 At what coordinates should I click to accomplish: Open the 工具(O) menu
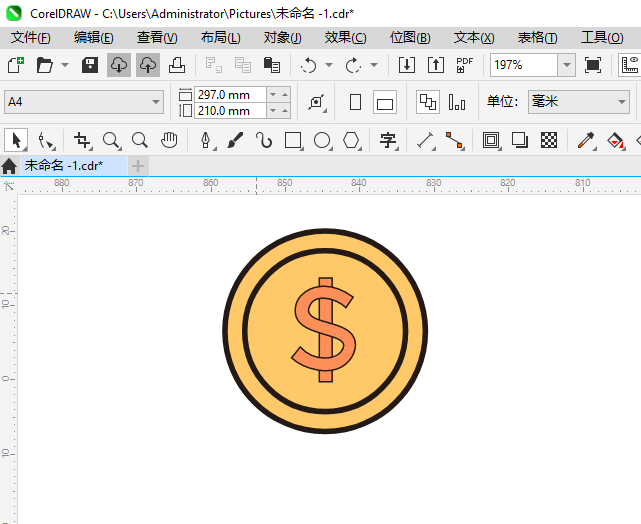[602, 38]
